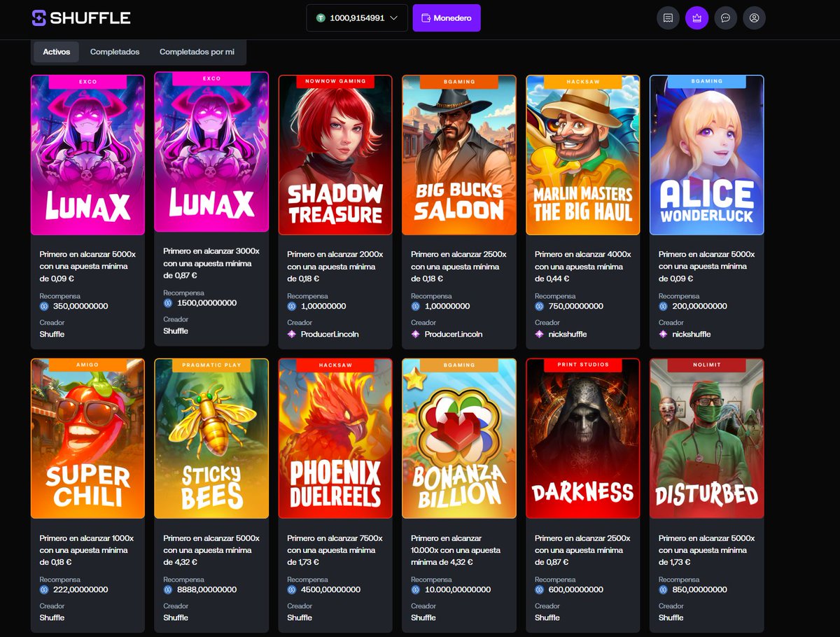This screenshot has width=840, height=637.
Task: Open the Alice Wonderluck game thumbnail
Action: pos(707,155)
